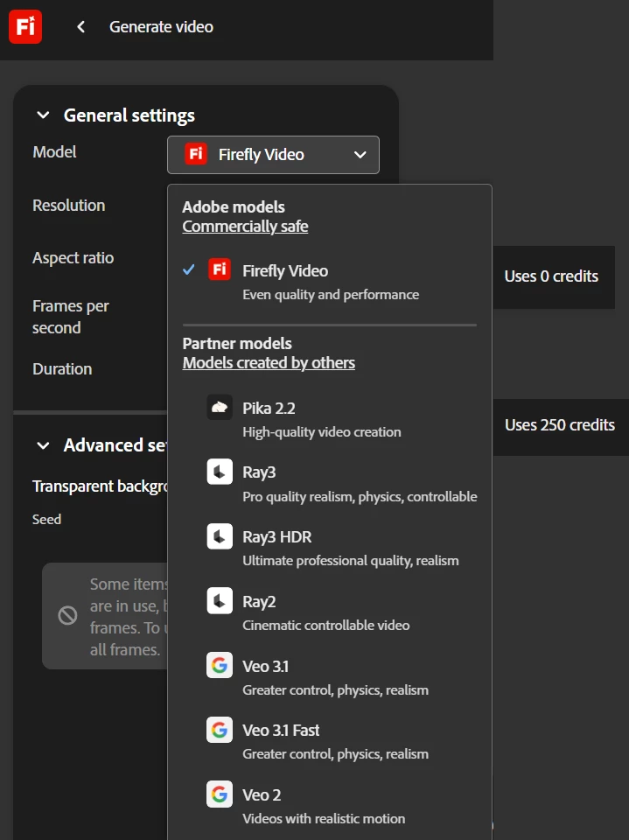The width and height of the screenshot is (629, 840).
Task: Click the Google icon beside Veo 3.1
Action: point(220,665)
